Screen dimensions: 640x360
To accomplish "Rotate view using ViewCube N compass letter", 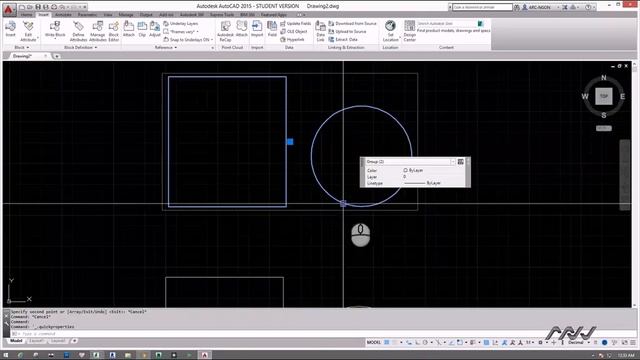I will click(604, 78).
